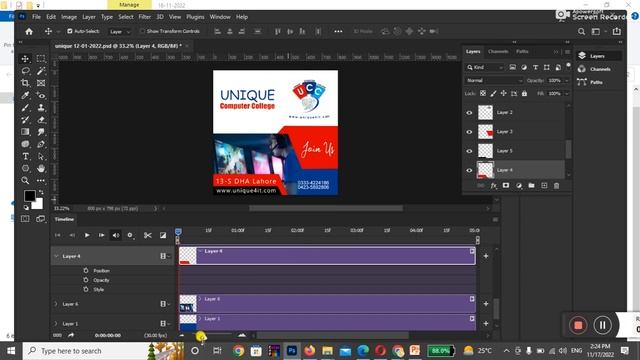Enable Show Transform Controls checkbox
Viewport: 640px width, 360px height.
[x=142, y=31]
